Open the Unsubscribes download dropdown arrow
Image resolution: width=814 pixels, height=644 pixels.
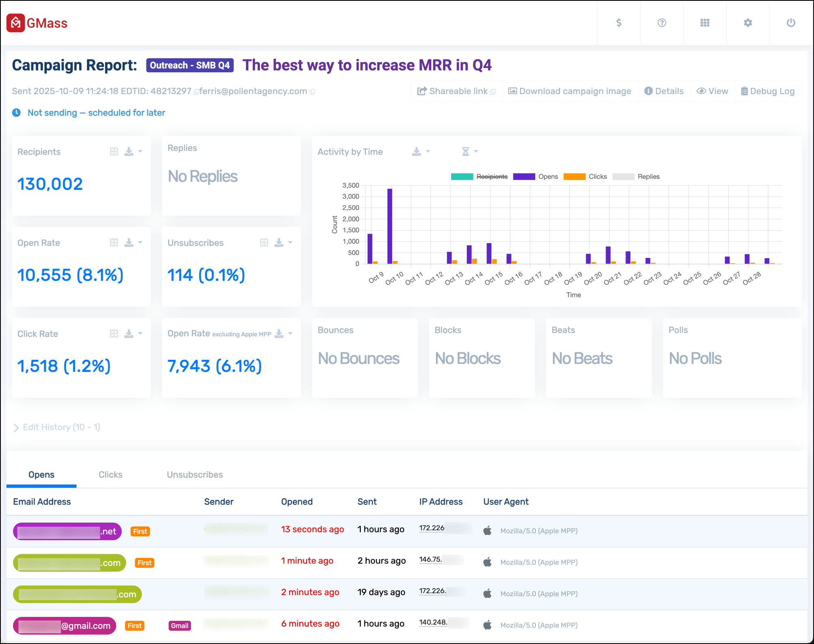[290, 243]
